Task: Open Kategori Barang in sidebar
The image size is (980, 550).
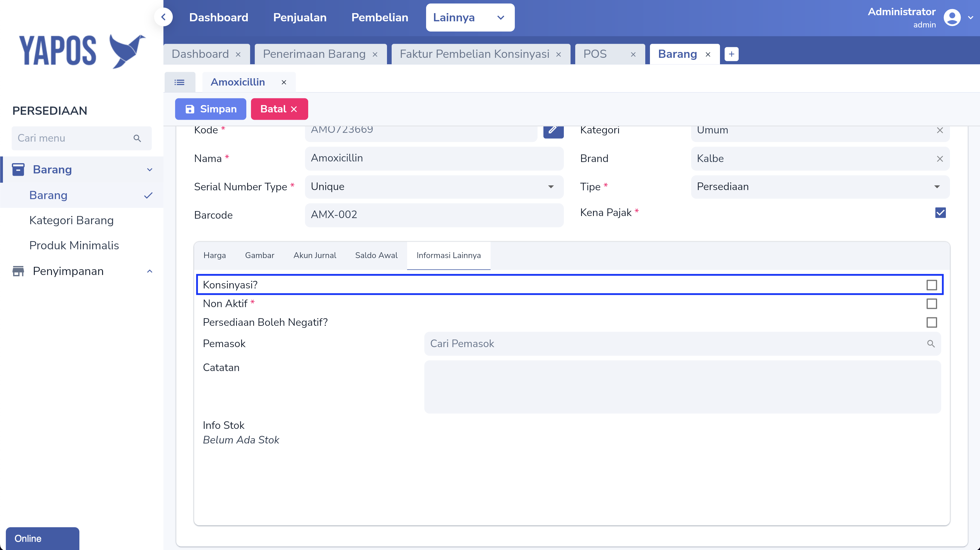Action: click(x=71, y=220)
